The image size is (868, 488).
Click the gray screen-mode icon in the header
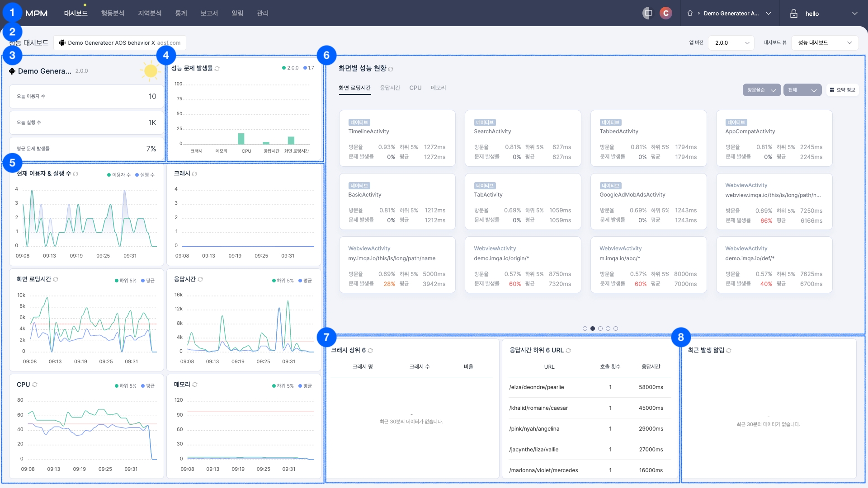coord(648,13)
